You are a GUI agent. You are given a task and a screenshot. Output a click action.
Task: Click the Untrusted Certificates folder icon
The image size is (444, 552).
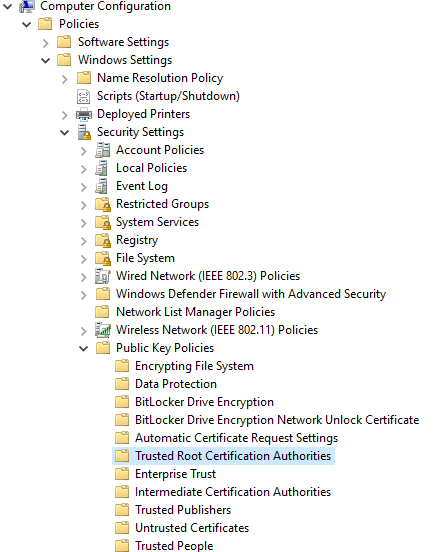pos(122,528)
